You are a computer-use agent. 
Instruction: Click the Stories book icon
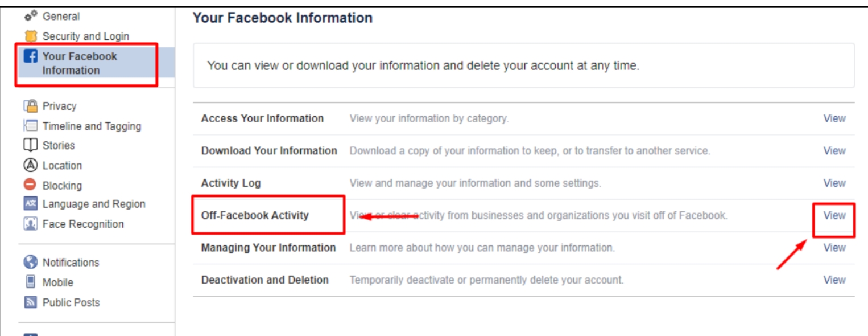coord(30,145)
